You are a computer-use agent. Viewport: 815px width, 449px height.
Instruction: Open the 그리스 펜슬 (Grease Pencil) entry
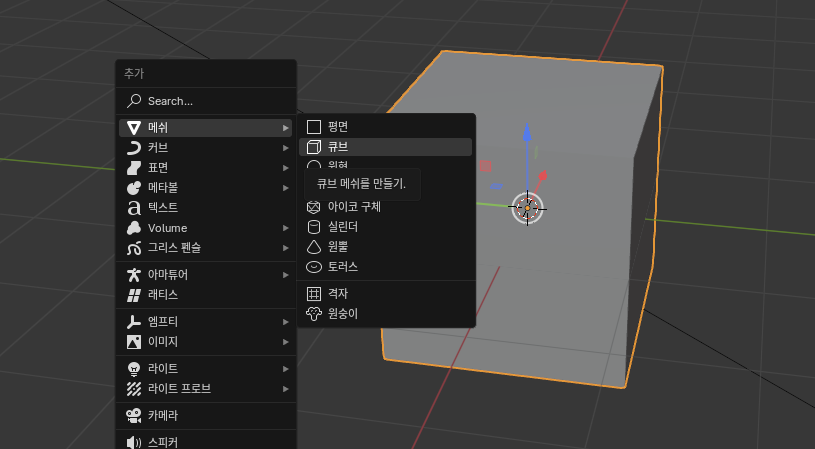click(206, 248)
